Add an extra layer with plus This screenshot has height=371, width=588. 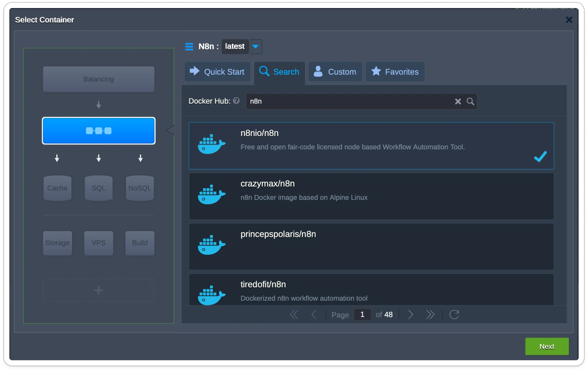99,290
